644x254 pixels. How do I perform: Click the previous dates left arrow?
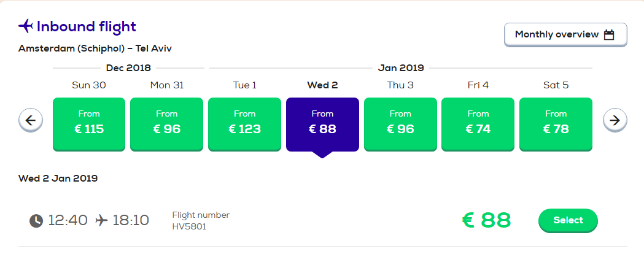coord(31,120)
